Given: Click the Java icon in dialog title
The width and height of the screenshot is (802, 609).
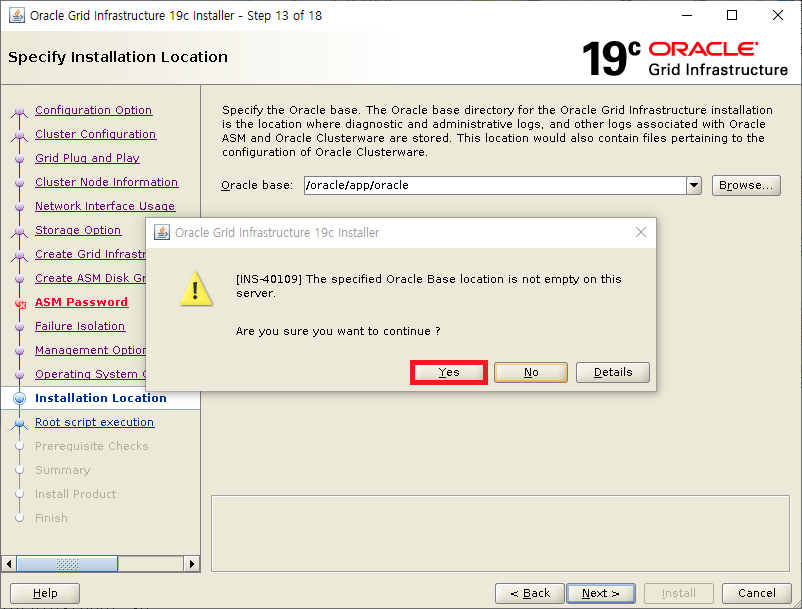Looking at the screenshot, I should pyautogui.click(x=162, y=232).
